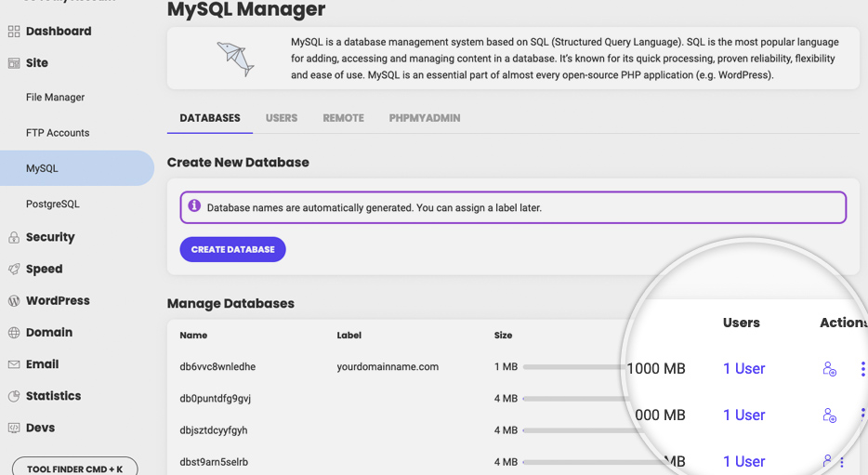
Task: Click the Manage Databases heading
Action: (x=230, y=304)
